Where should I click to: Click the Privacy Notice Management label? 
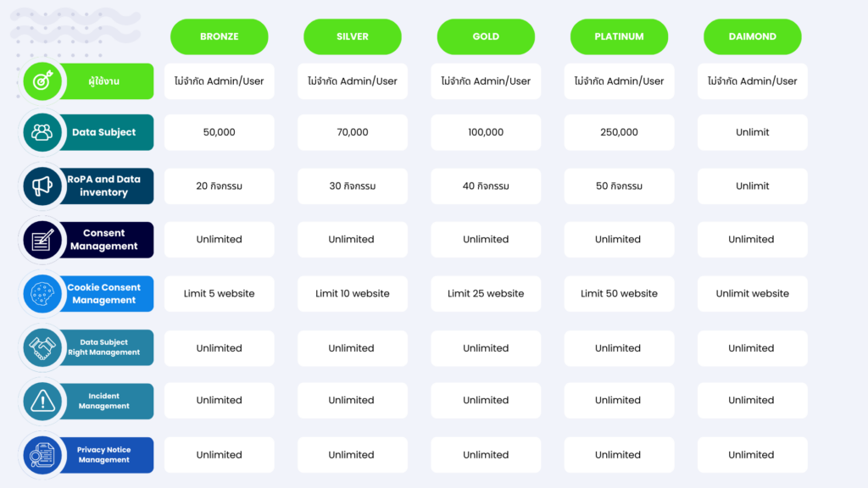pos(105,455)
